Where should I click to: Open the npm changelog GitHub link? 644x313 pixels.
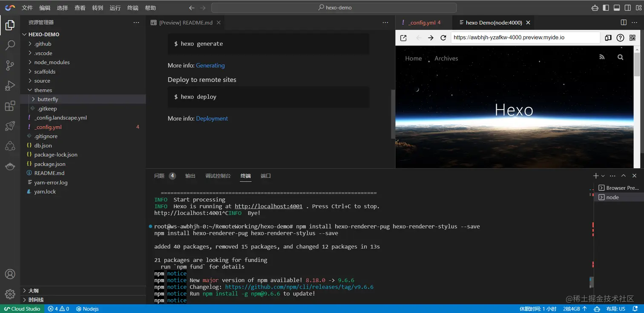[299, 287]
